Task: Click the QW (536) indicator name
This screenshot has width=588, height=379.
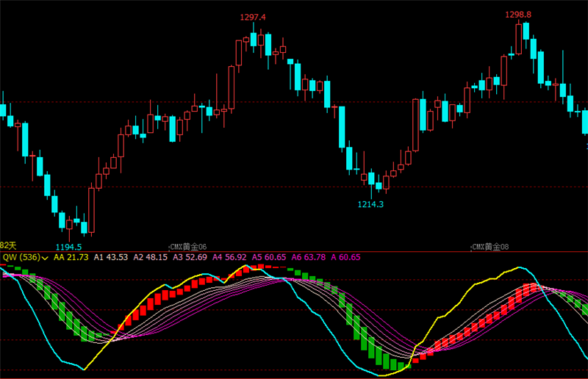Action: point(22,257)
